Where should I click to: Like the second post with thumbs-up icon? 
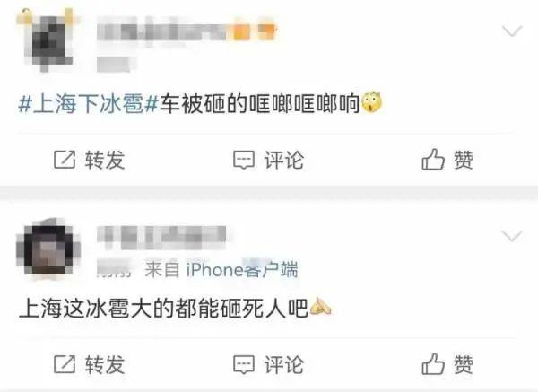pos(433,364)
